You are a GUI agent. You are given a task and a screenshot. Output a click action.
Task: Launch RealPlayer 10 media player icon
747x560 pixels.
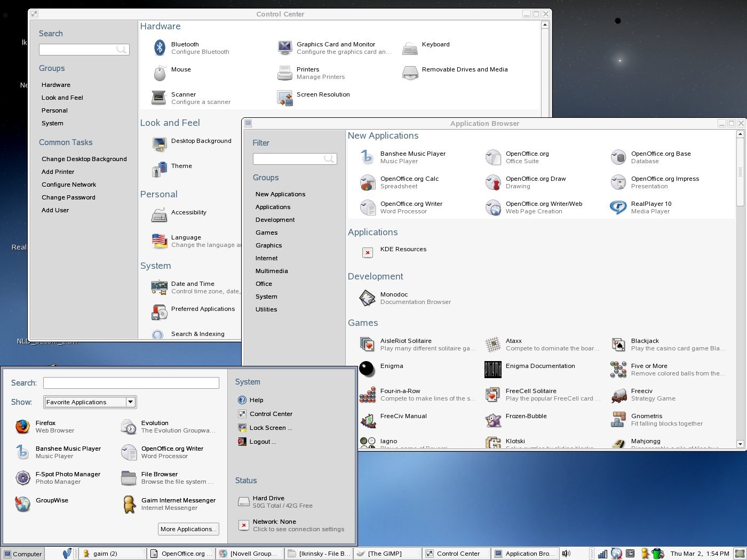coord(618,207)
